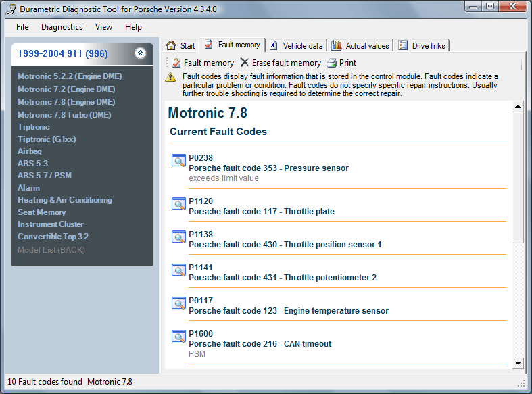
Task: Click 'Porsche fault code 117 - Throttle plate'
Action: pos(262,212)
